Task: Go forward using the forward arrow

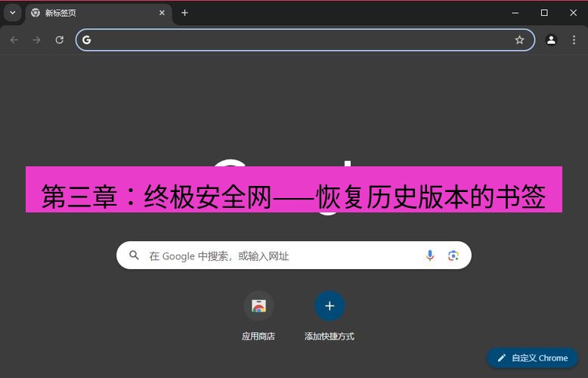Action: click(37, 40)
